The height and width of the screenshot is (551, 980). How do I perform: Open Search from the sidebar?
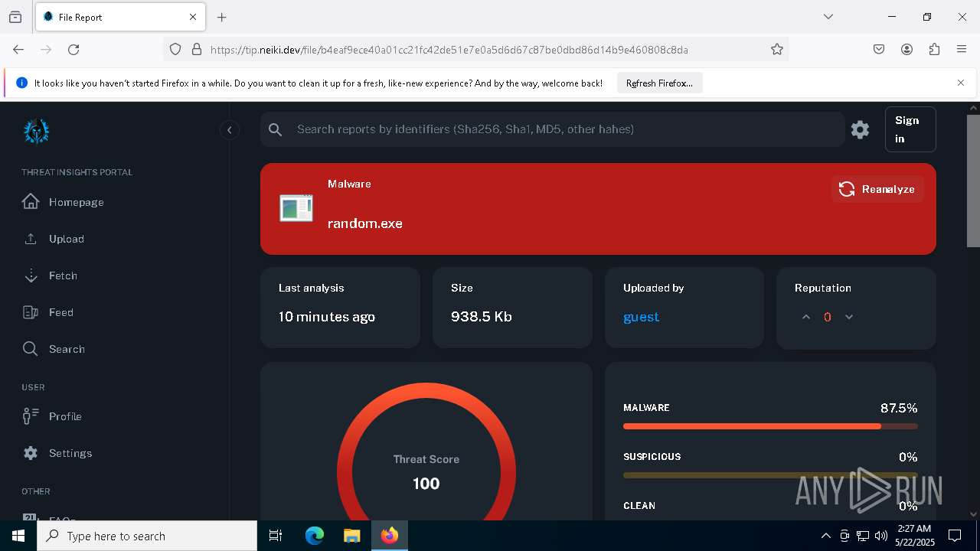[54, 349]
